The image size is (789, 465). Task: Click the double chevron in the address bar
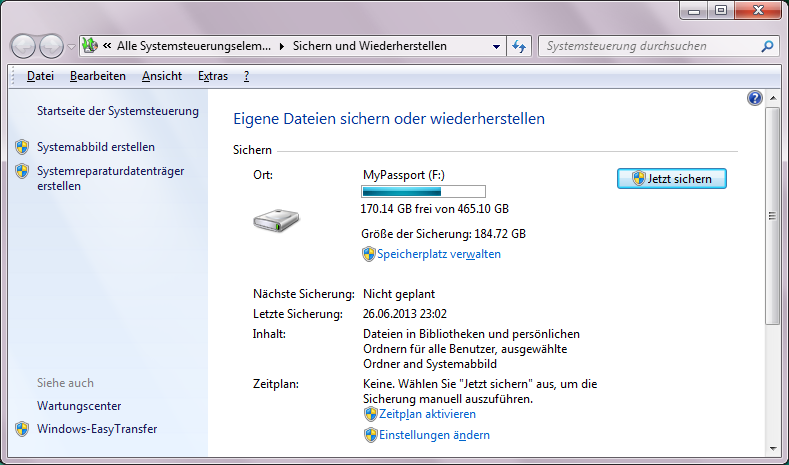[x=107, y=46]
